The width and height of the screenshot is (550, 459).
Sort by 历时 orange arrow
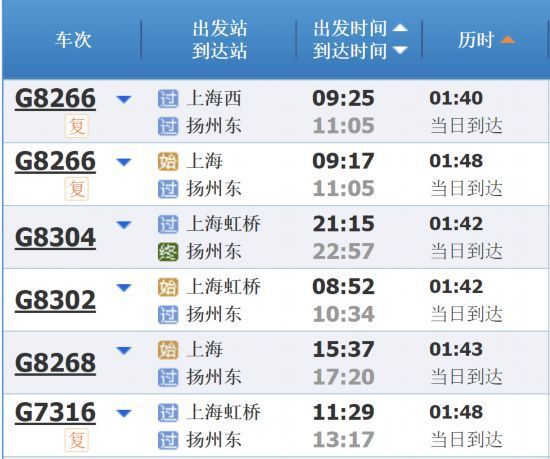pyautogui.click(x=508, y=39)
